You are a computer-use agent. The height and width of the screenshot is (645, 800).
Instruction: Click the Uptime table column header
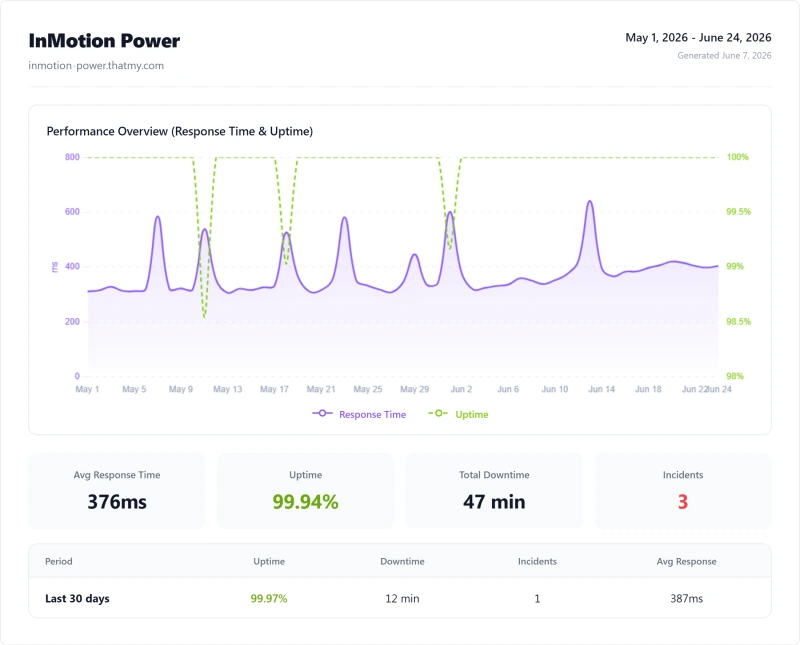[269, 561]
